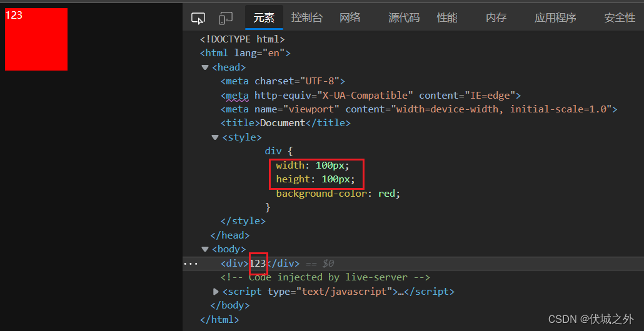
Task: Click the closing brace of the div rule
Action: coord(268,207)
